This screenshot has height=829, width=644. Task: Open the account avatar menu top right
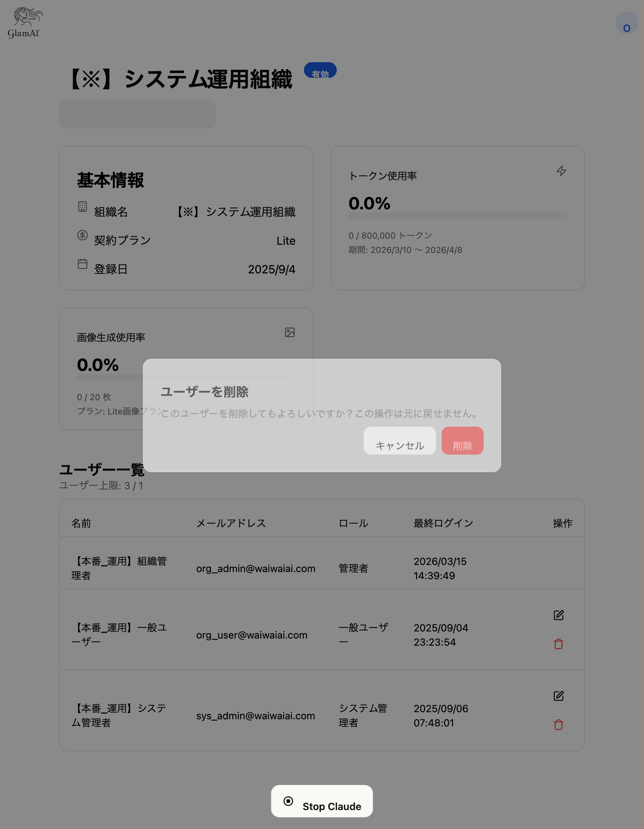point(626,23)
